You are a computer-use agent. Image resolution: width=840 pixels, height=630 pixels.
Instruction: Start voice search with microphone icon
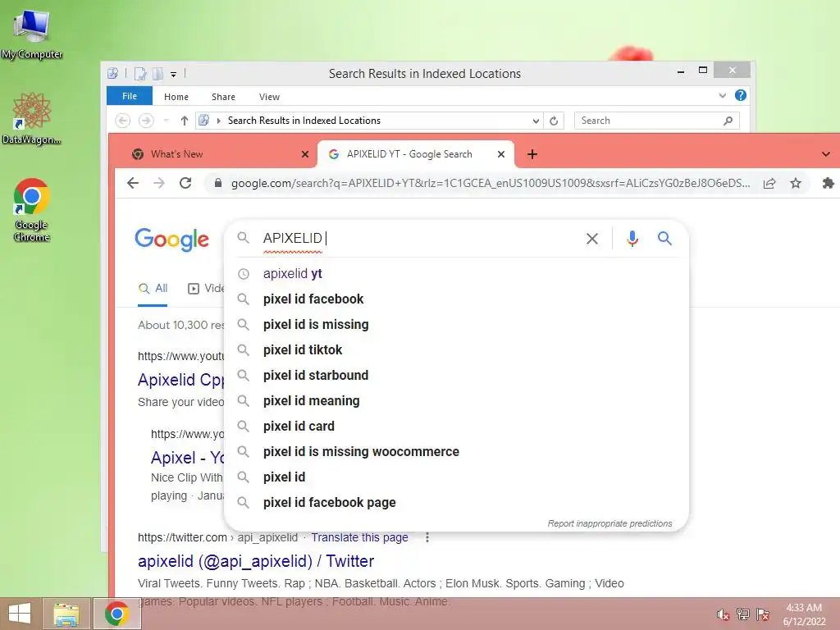(x=632, y=239)
